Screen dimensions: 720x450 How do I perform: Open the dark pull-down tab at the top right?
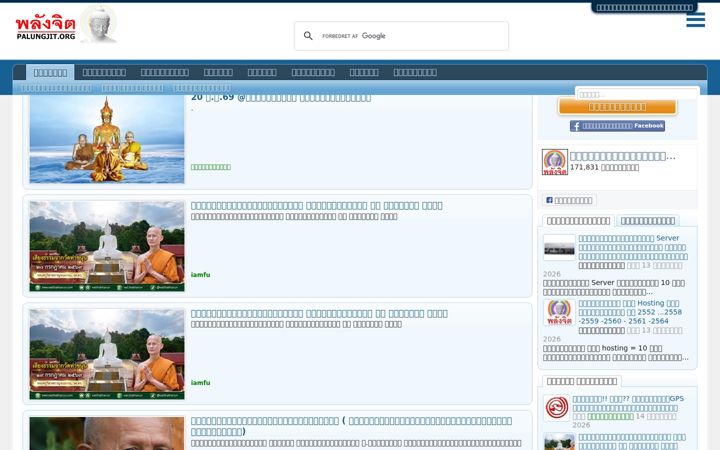coord(644,7)
